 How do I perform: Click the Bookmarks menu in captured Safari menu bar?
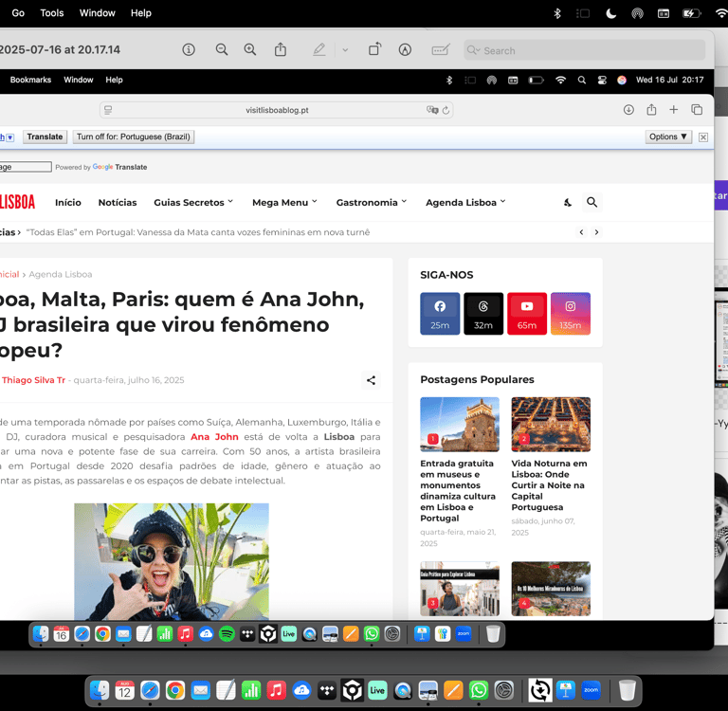(x=30, y=80)
